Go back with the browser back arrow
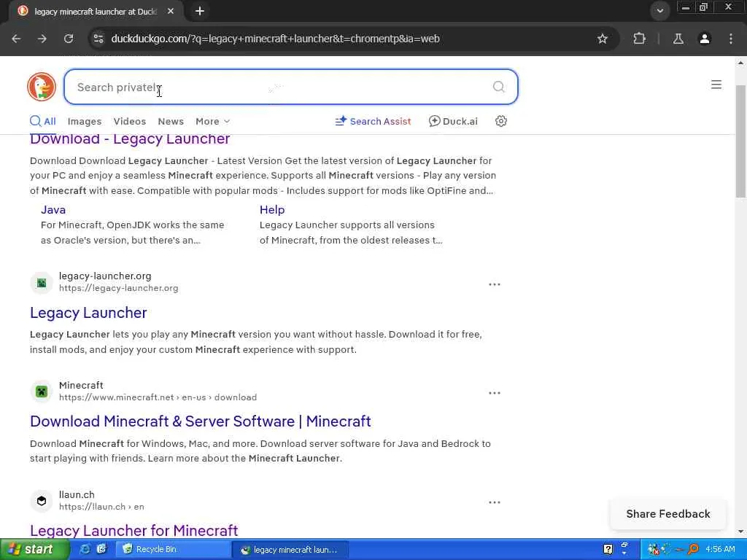 click(16, 39)
